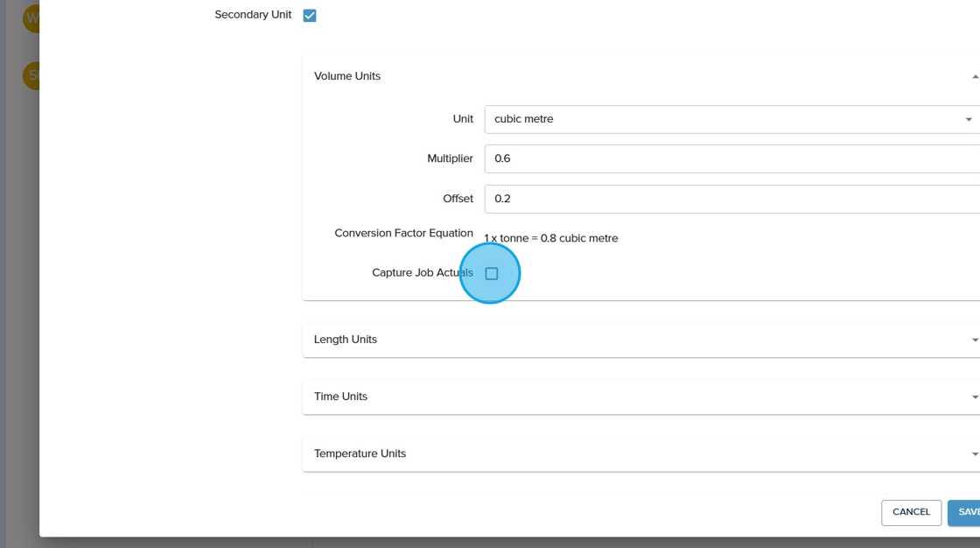This screenshot has height=548, width=980.
Task: Collapse Volume Units using its arrow icon
Action: (975, 77)
